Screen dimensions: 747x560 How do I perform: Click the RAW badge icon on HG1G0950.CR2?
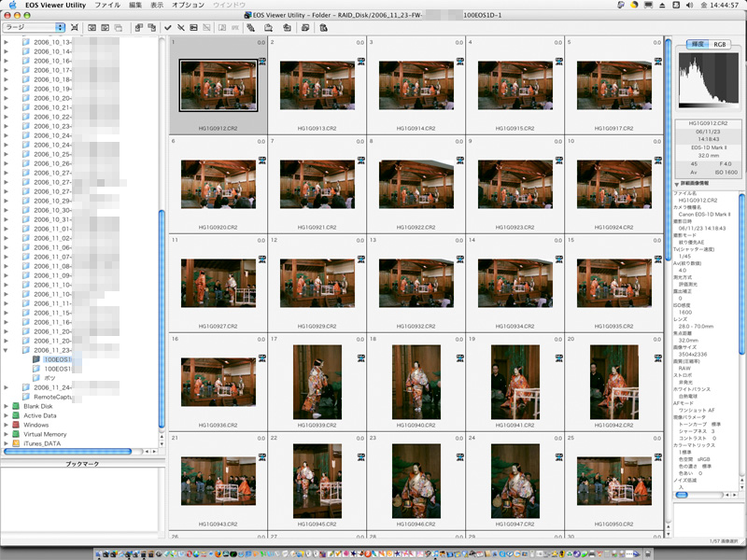click(x=658, y=457)
